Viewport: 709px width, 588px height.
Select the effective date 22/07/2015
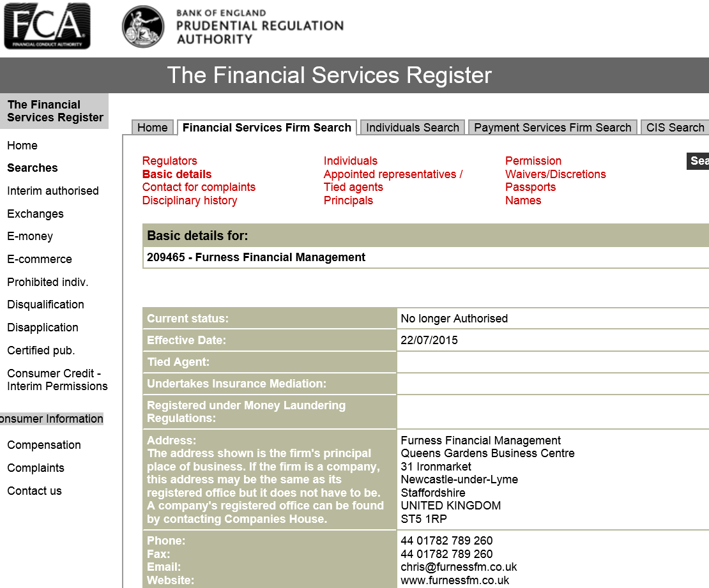pyautogui.click(x=429, y=340)
